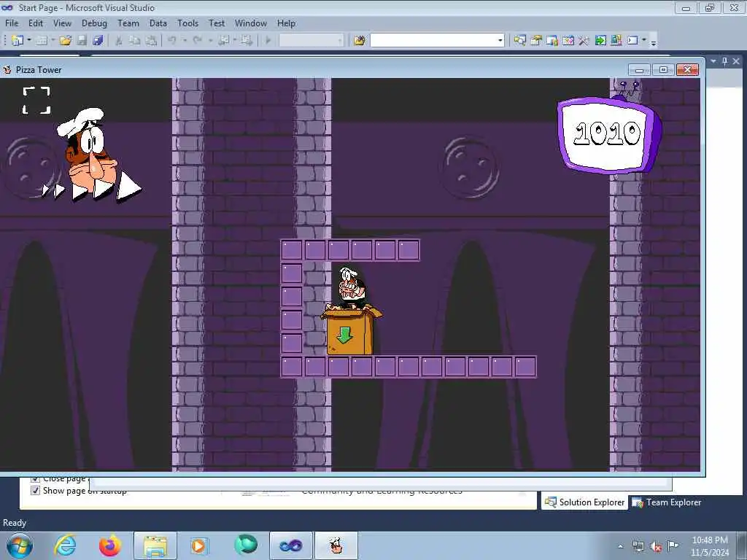
Task: Open the Toolbox wrench-and-hammer icon
Action: 584,41
